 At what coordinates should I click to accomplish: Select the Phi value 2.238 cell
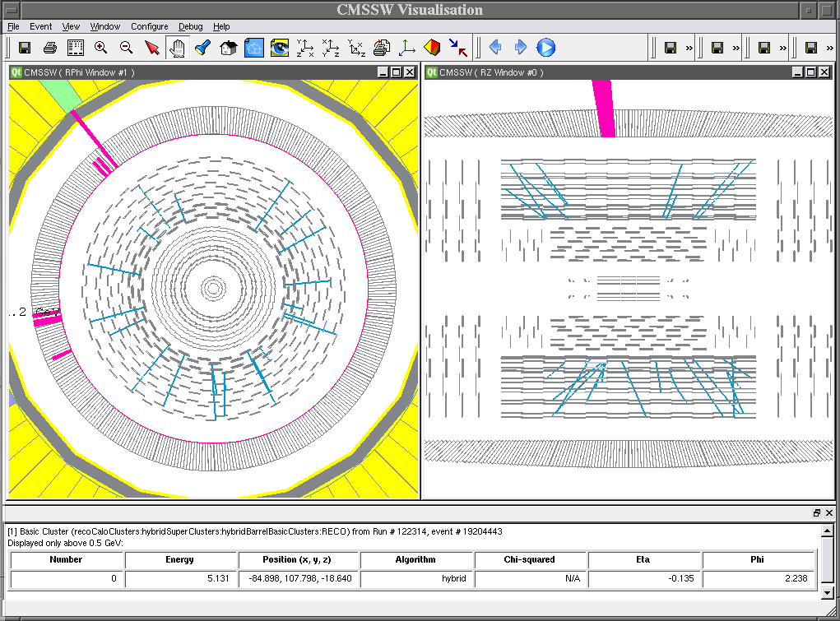coord(759,579)
